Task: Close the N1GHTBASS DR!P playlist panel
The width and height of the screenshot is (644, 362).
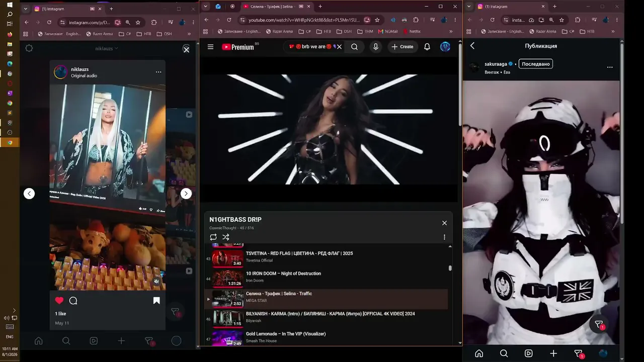Action: coord(444,223)
